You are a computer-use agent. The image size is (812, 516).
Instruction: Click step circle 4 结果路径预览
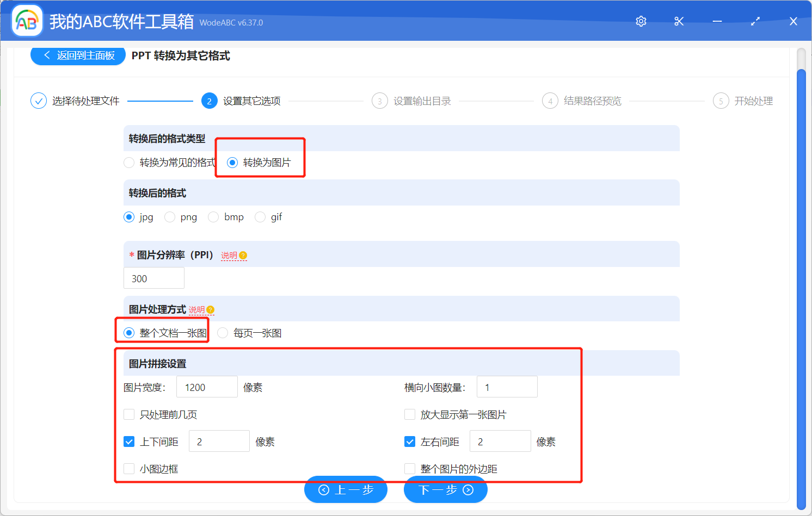[550, 101]
